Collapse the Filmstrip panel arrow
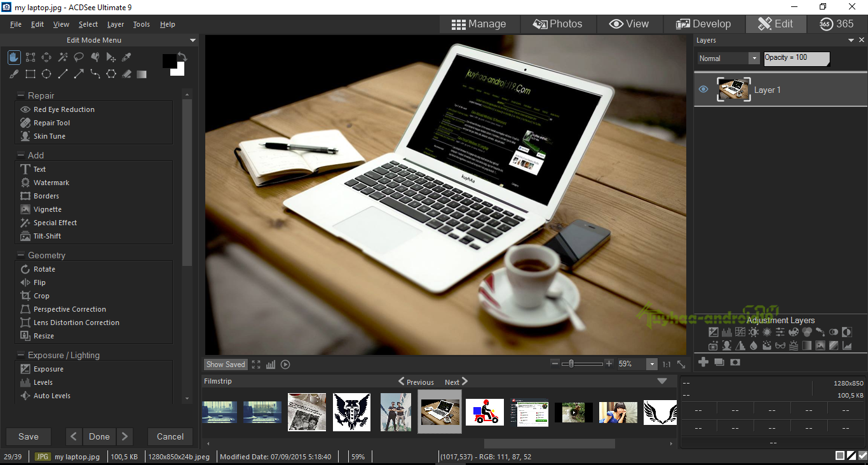The image size is (868, 465). click(x=662, y=381)
